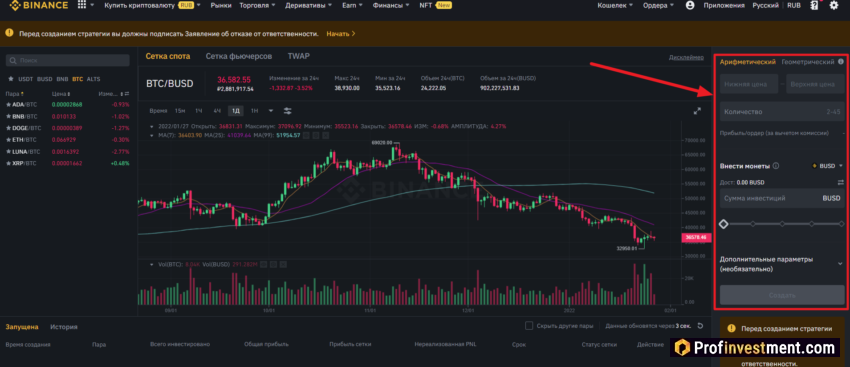
Task: Click the star next to DOGE/BTC
Action: [8, 128]
